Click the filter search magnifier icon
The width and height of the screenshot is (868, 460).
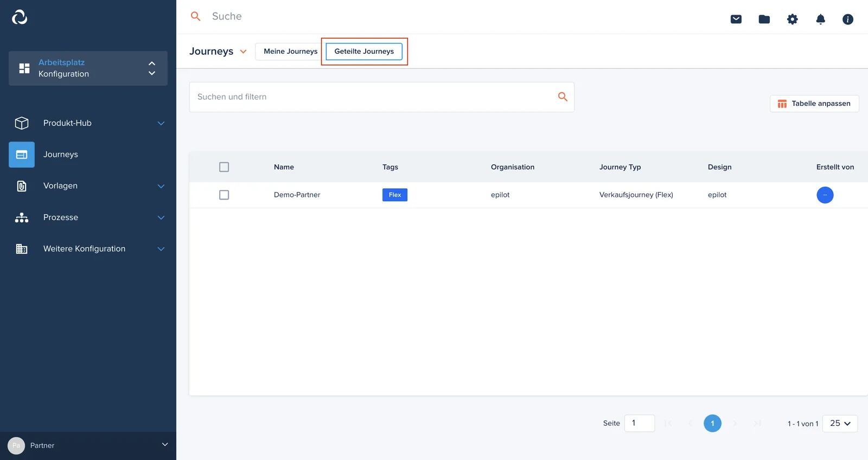[563, 97]
